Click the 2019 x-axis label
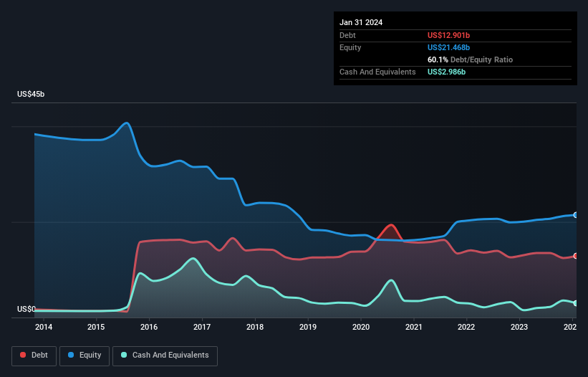 pos(308,327)
